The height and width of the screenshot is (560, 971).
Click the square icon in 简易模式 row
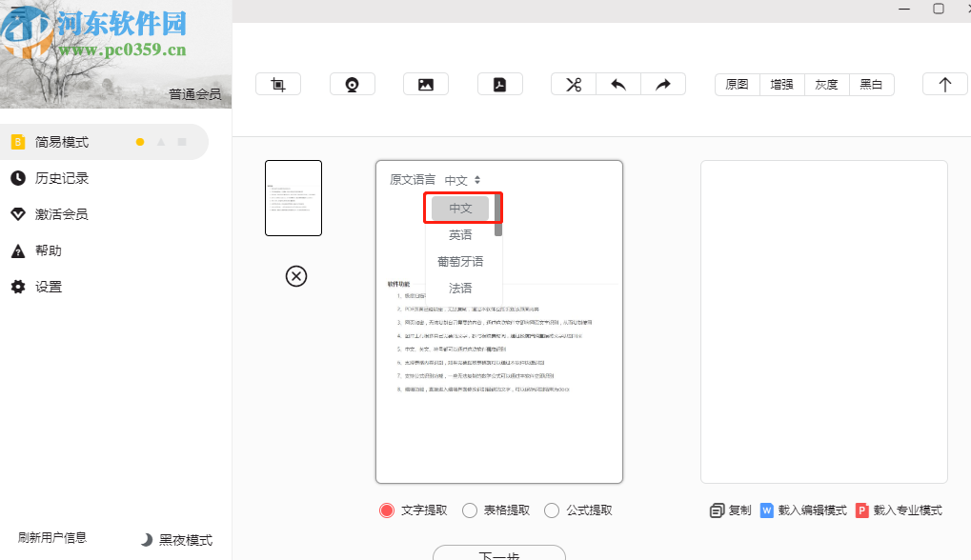point(182,142)
